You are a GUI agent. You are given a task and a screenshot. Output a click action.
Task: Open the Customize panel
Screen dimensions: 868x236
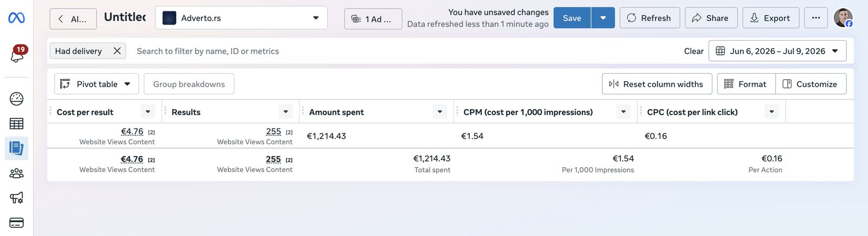pos(811,84)
